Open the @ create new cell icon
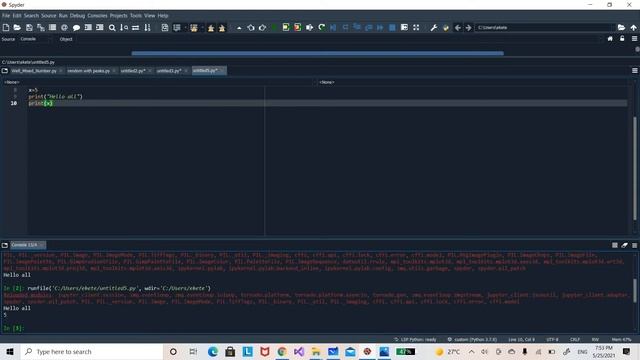640x360 pixels. 64,27
